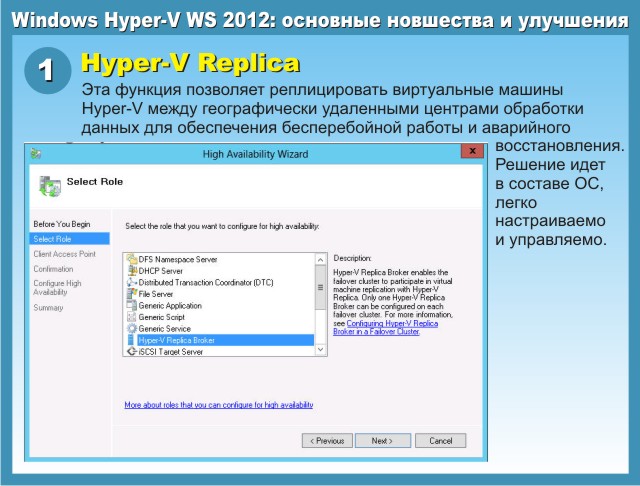Click the Hyper-V Replica Broker icon
Screen dimensions: 640x486
(x=131, y=340)
